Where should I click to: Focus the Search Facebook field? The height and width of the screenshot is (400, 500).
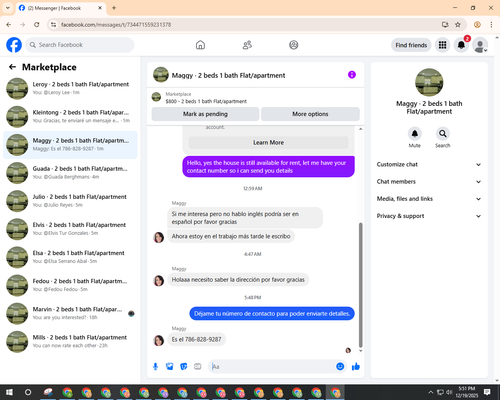pos(80,45)
